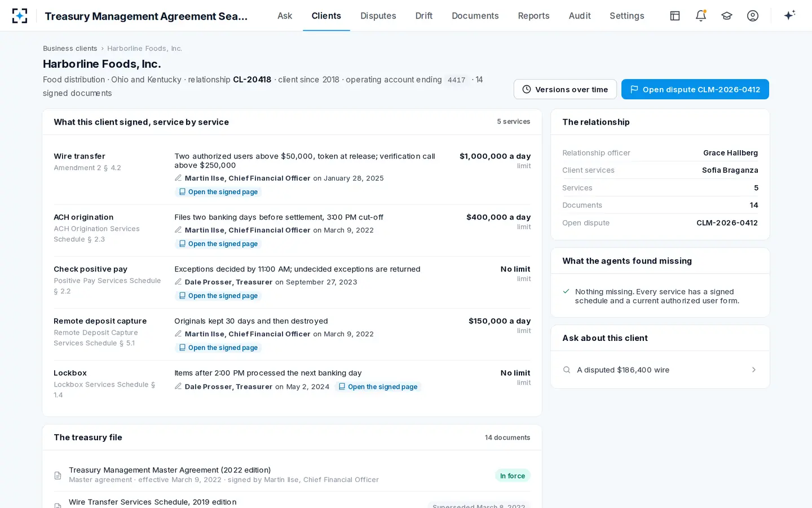812x508 pixels.
Task: Click the In force status badge
Action: (513, 476)
